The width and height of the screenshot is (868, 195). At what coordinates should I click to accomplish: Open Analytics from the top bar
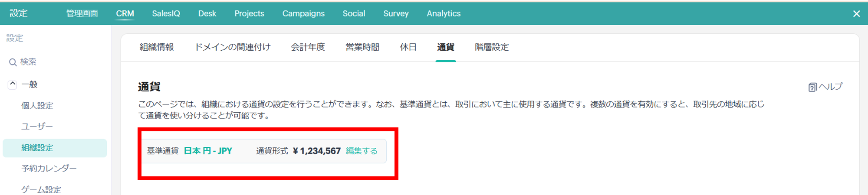point(444,13)
